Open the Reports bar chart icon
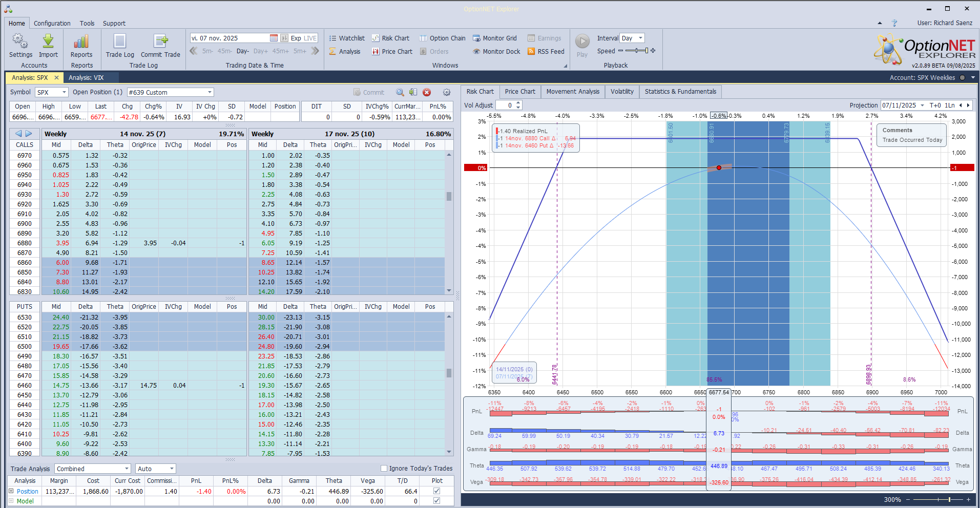This screenshot has width=980, height=508. point(81,41)
